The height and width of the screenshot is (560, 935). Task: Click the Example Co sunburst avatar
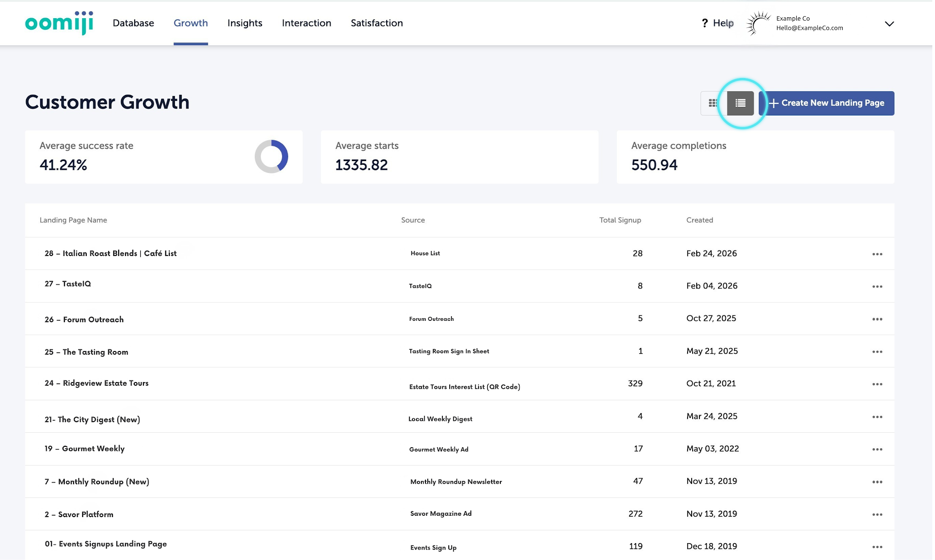click(758, 23)
